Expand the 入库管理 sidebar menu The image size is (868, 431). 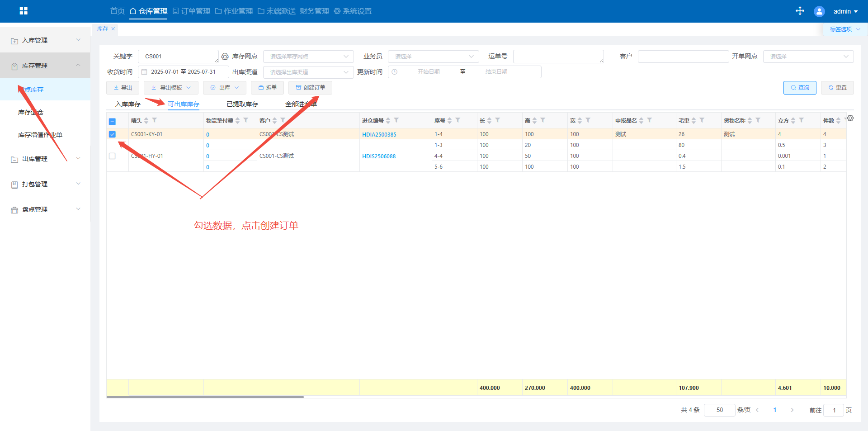[45, 40]
